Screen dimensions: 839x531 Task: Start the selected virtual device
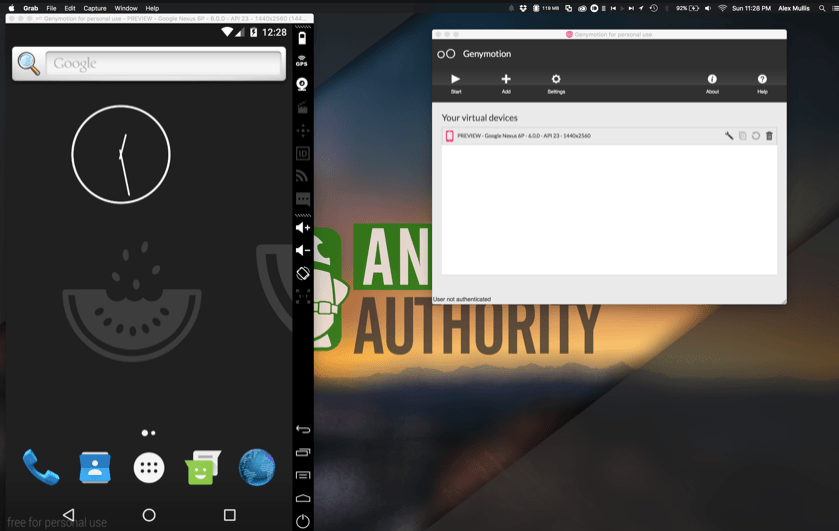click(x=455, y=83)
